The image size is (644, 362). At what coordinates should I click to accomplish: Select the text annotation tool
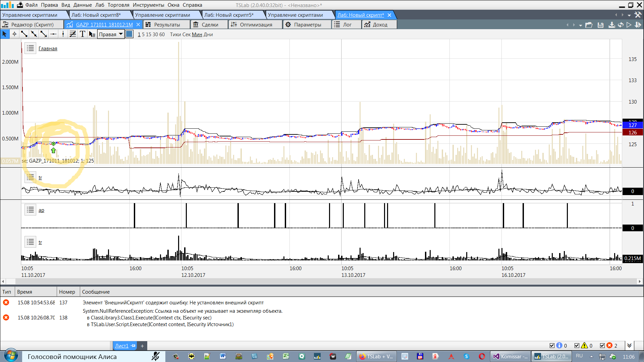click(83, 34)
